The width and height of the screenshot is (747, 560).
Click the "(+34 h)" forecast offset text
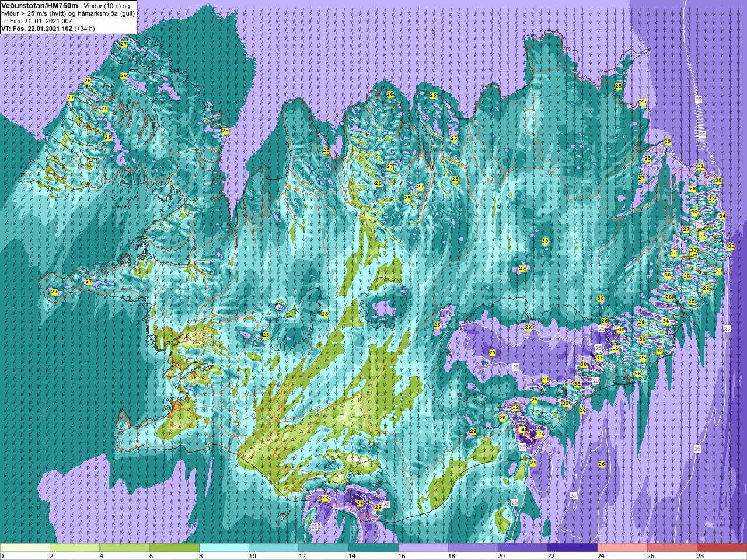click(x=85, y=28)
